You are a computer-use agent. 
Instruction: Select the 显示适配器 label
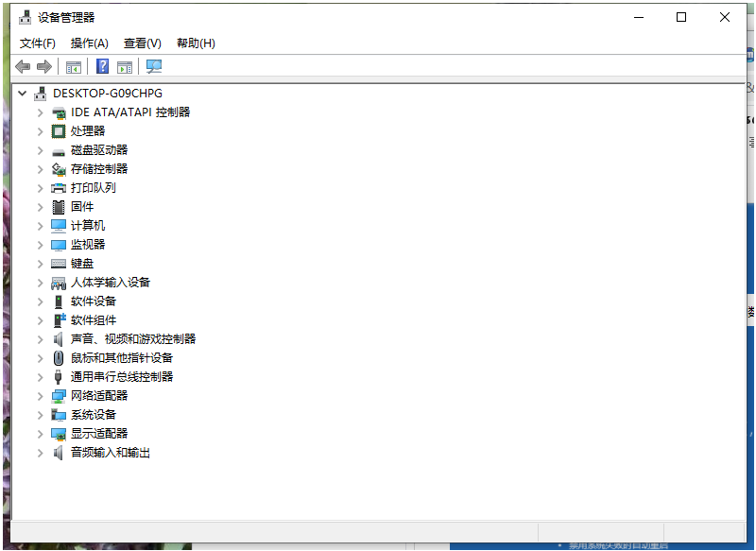(99, 434)
